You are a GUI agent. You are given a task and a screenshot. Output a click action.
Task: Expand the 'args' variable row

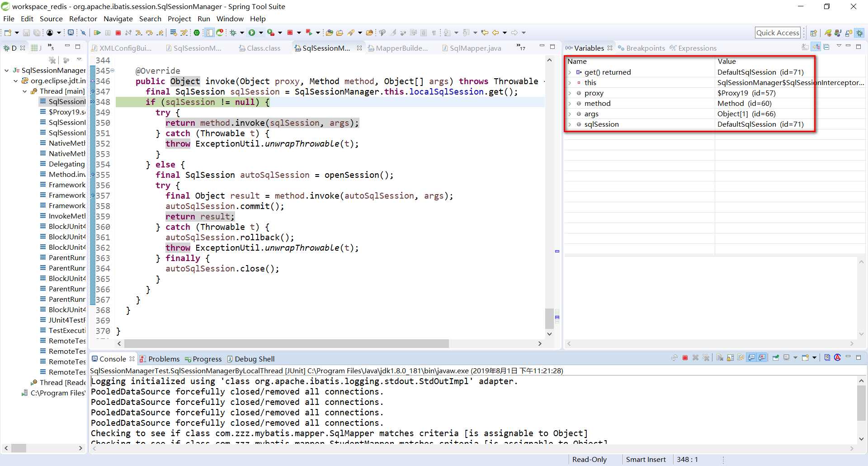pyautogui.click(x=570, y=114)
